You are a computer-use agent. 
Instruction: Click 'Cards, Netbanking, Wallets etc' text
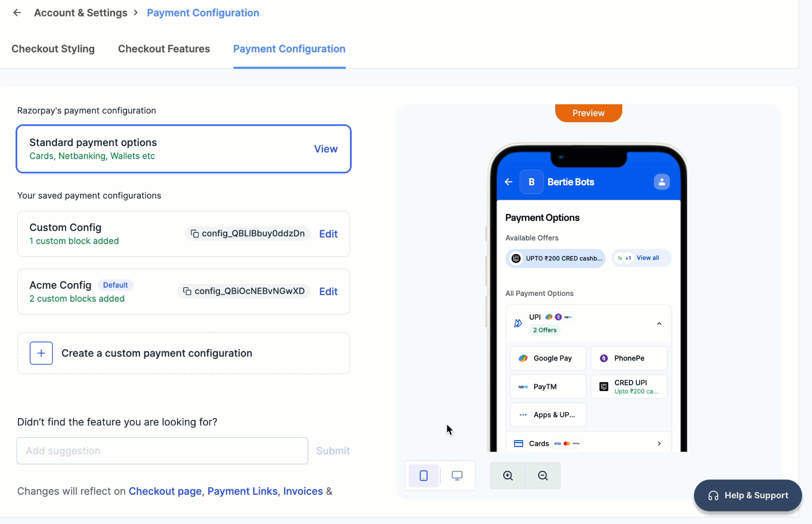pyautogui.click(x=92, y=156)
